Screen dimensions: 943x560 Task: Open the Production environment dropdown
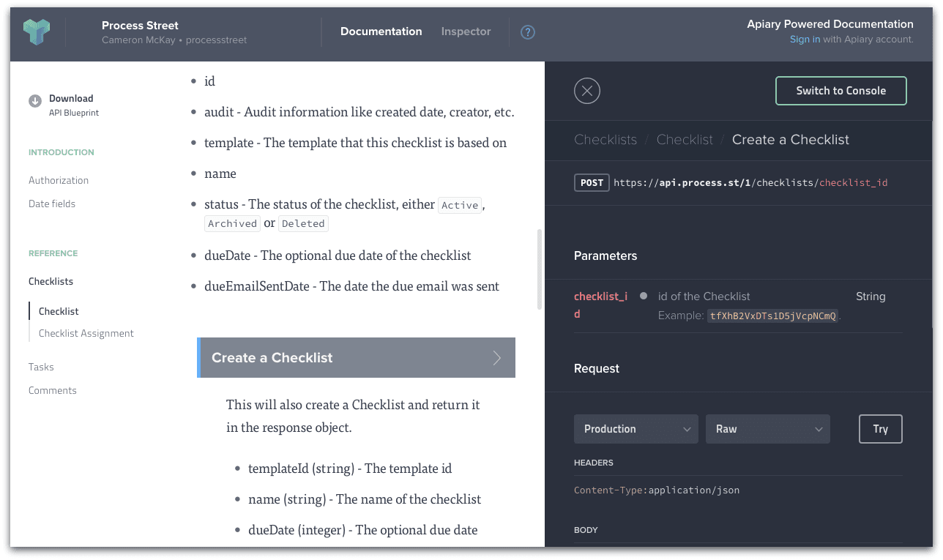pyautogui.click(x=635, y=429)
